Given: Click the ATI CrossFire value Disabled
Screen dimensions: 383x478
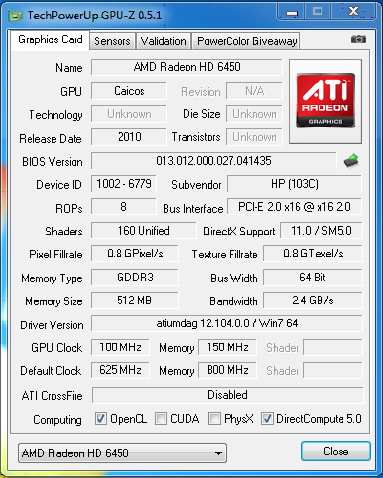Looking at the screenshot, I should (x=227, y=395).
